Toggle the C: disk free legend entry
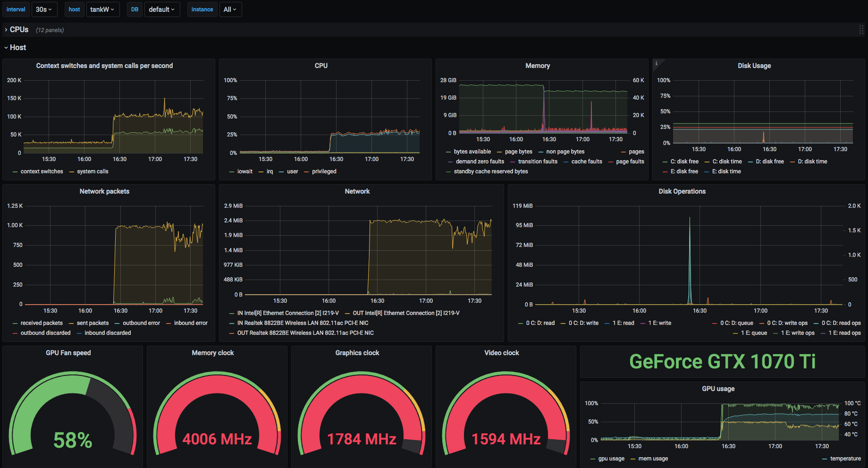Image resolution: width=868 pixels, height=468 pixels. [x=684, y=162]
